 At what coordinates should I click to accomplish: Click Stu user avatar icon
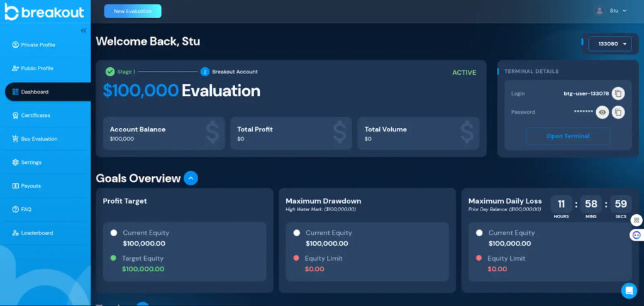pos(599,11)
